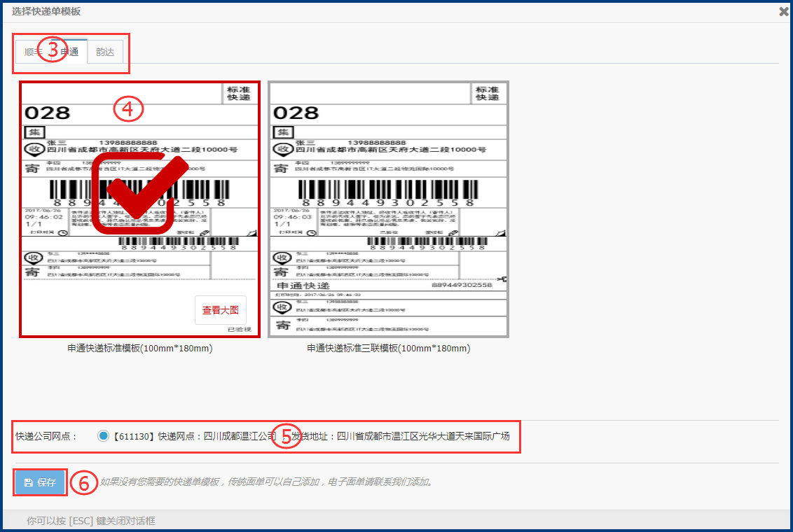Image resolution: width=793 pixels, height=532 pixels.
Task: Choose the 申通快递标准三联模板 thumbnail
Action: click(x=388, y=209)
